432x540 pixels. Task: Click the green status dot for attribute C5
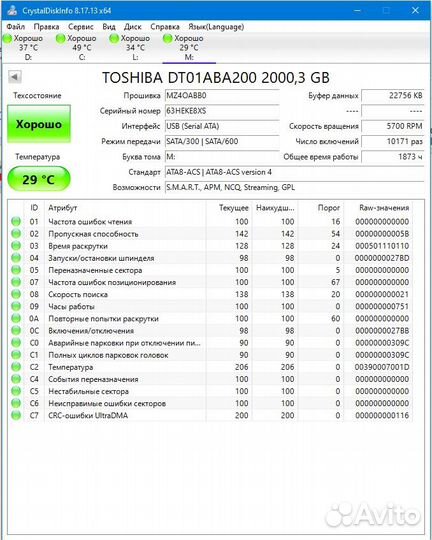[16, 391]
